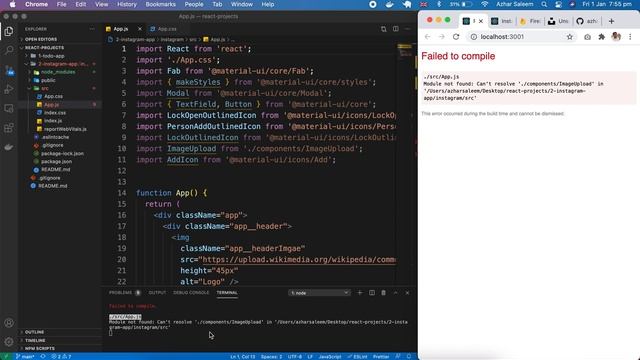Open Explorer more actions ellipsis

92,29
